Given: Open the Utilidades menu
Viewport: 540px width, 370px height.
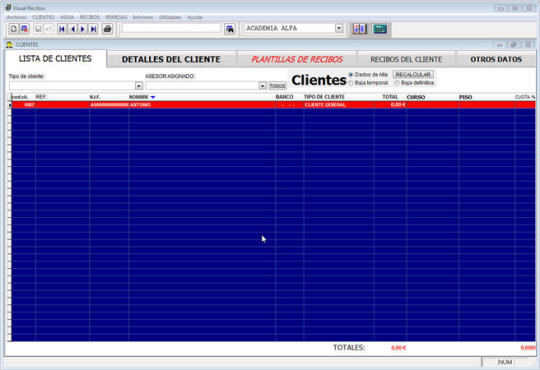Looking at the screenshot, I should point(170,17).
